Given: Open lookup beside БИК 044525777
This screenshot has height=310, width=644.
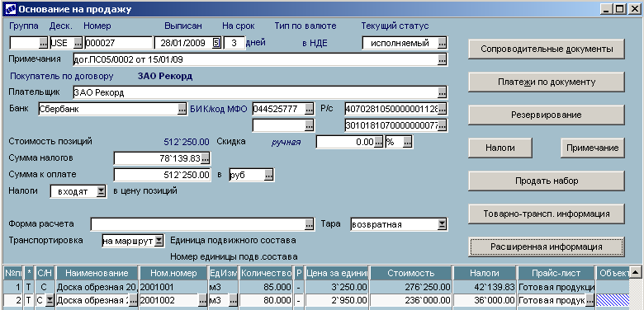Looking at the screenshot, I should [309, 110].
